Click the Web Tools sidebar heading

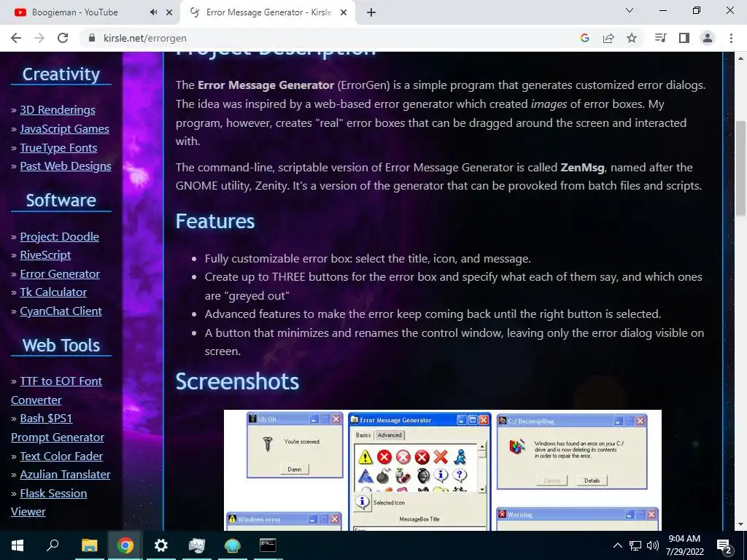pyautogui.click(x=61, y=346)
